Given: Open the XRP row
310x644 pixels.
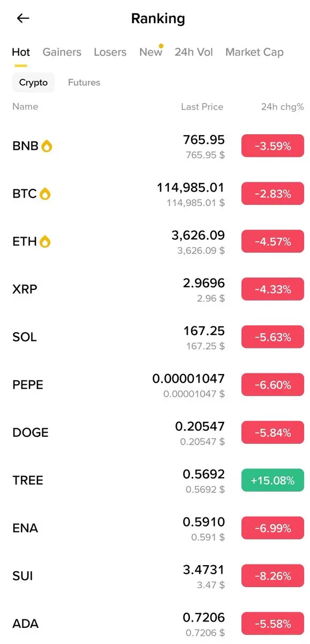Looking at the screenshot, I should tap(155, 289).
